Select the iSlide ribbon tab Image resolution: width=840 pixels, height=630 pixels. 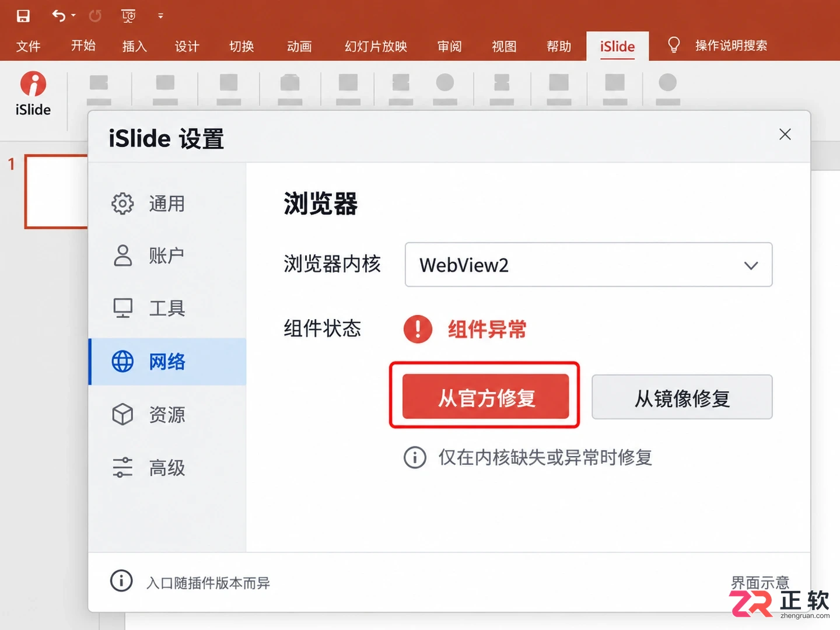[x=617, y=46]
